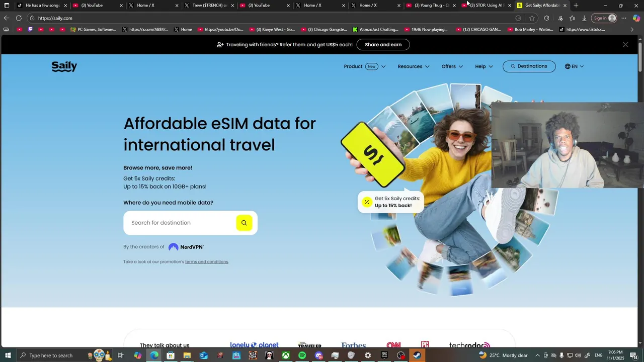The width and height of the screenshot is (644, 362).
Task: Open Steam from the taskbar
Action: tap(417, 355)
